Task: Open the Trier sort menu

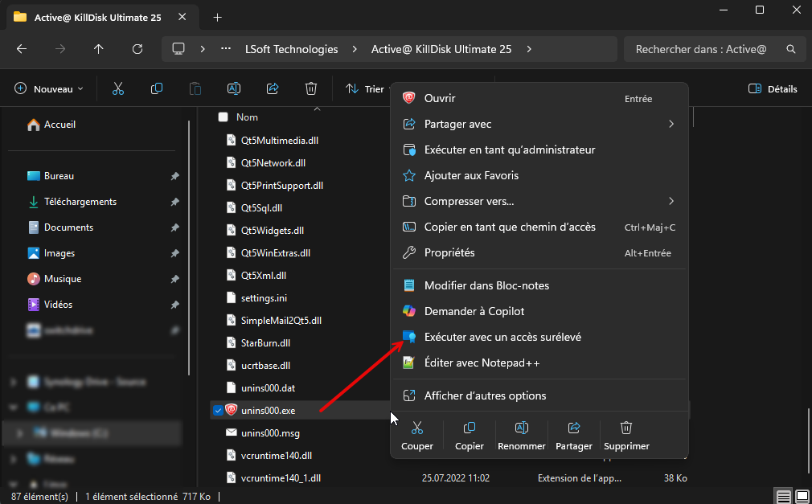Action: (x=367, y=89)
